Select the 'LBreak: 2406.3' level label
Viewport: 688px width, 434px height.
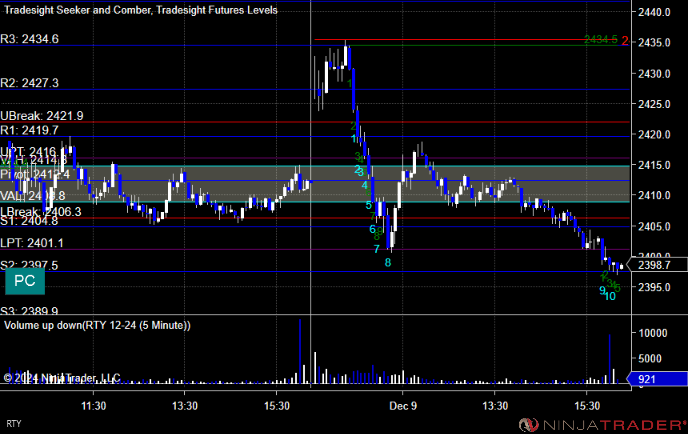click(41, 212)
